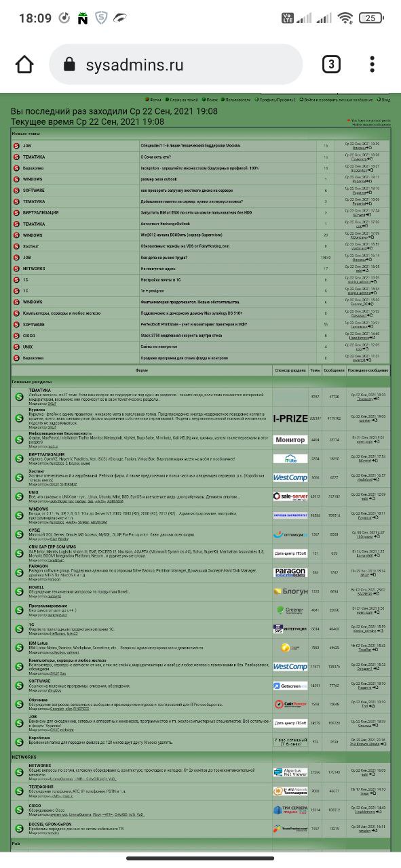Screen dimensions: 401x868
Task: Open 'Войти и проверить личные сообщения' menu link
Action: (x=337, y=100)
